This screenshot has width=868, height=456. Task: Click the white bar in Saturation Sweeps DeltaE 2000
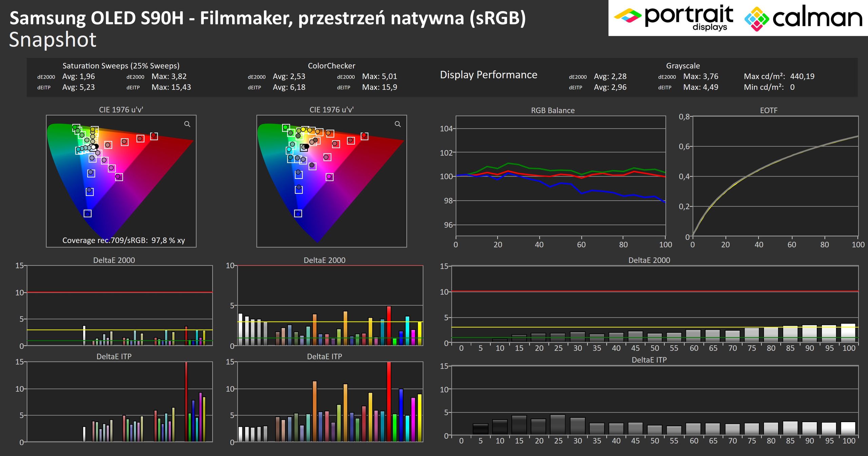[84, 335]
